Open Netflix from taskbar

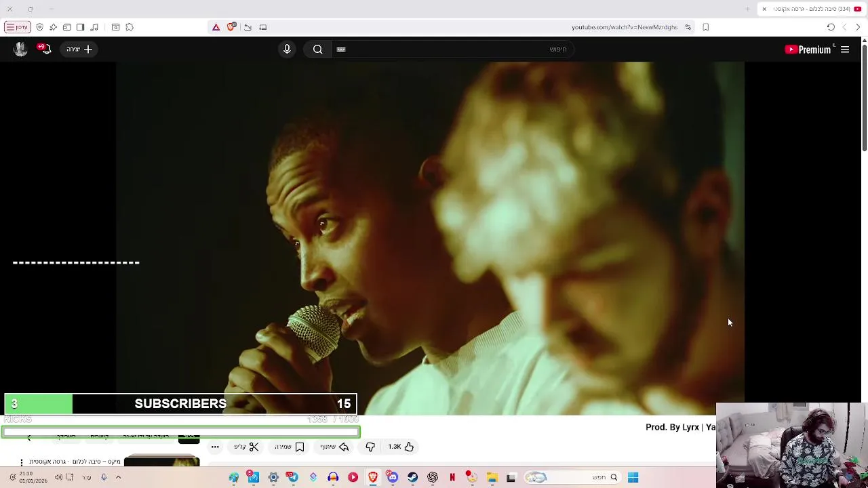452,477
